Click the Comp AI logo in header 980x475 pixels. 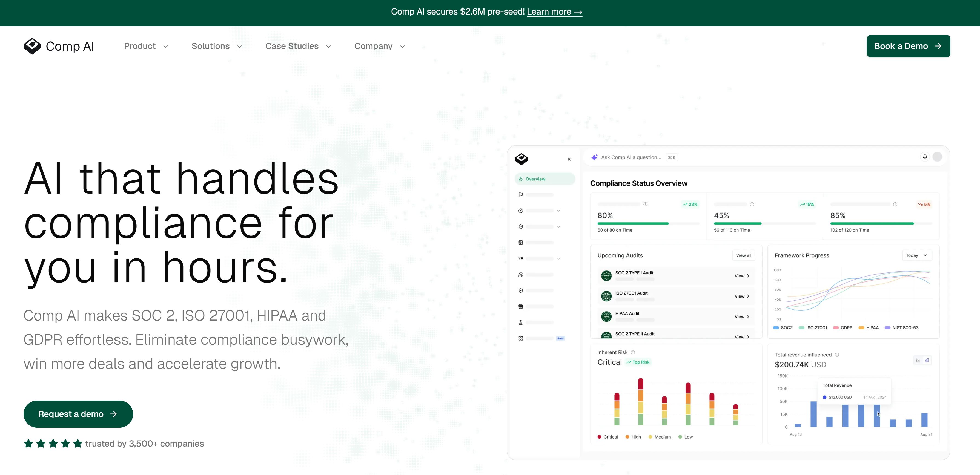click(59, 46)
